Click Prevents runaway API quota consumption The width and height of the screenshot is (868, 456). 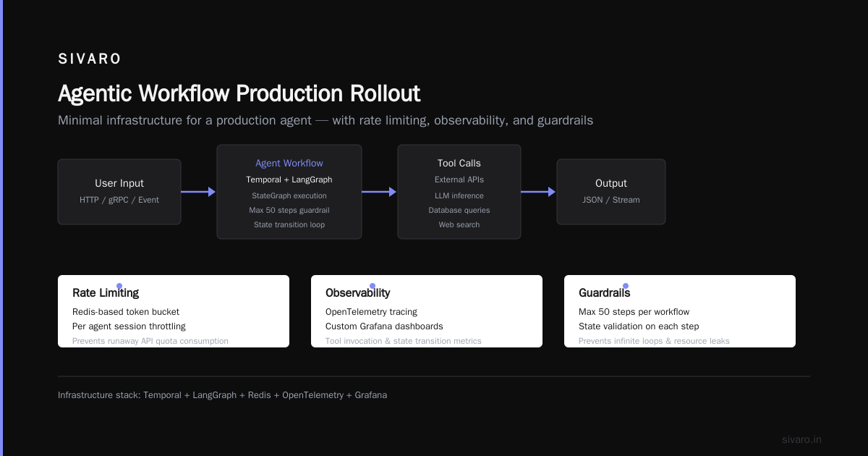tap(150, 341)
